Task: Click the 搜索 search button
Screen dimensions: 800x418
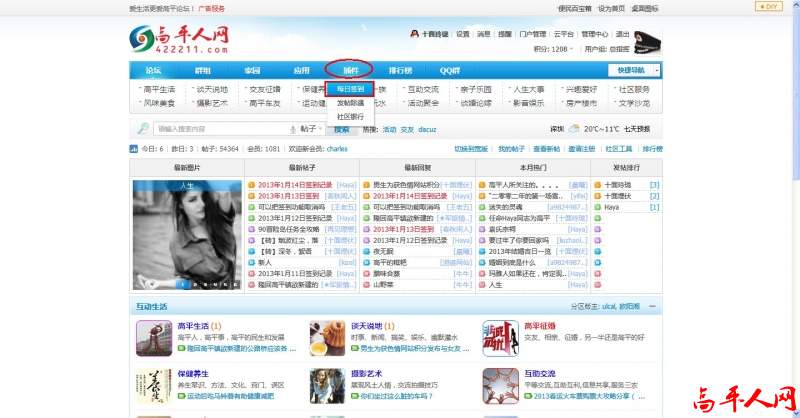Action: click(x=342, y=129)
